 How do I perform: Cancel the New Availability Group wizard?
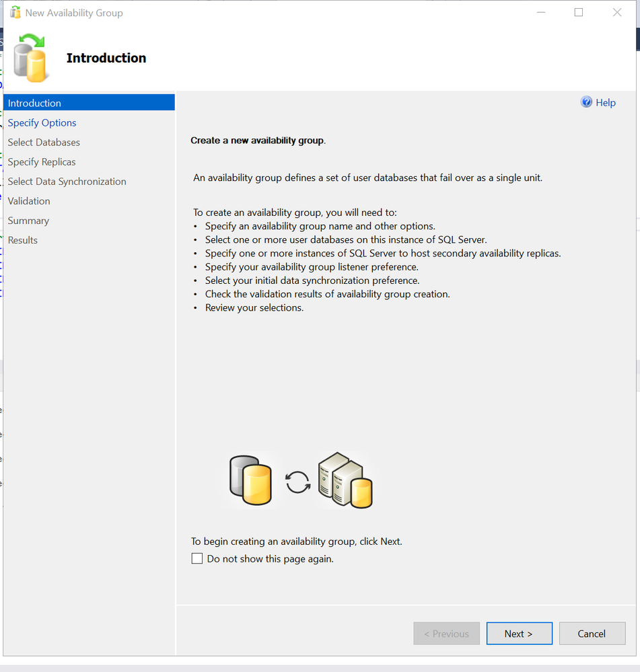592,634
